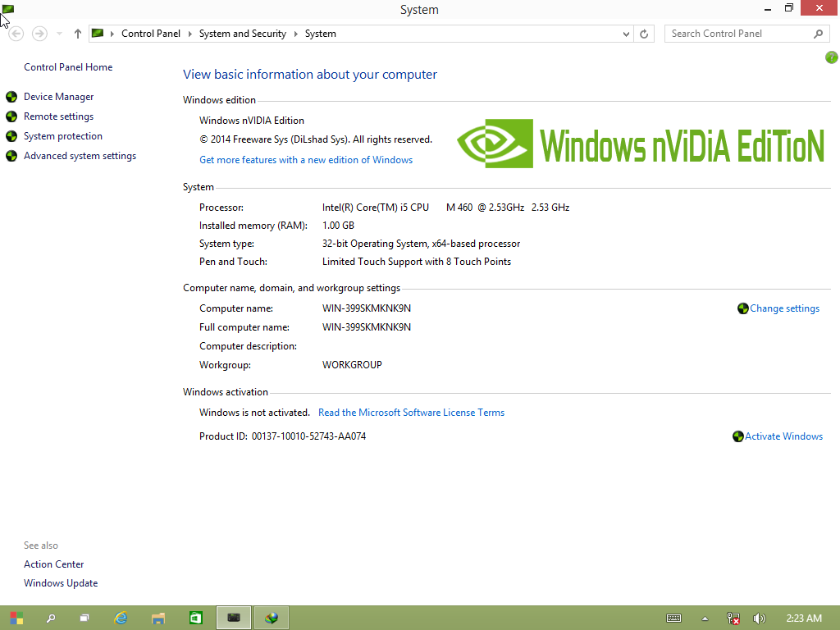This screenshot has height=630, width=840.
Task: Click the address bar location icon
Action: 98,33
